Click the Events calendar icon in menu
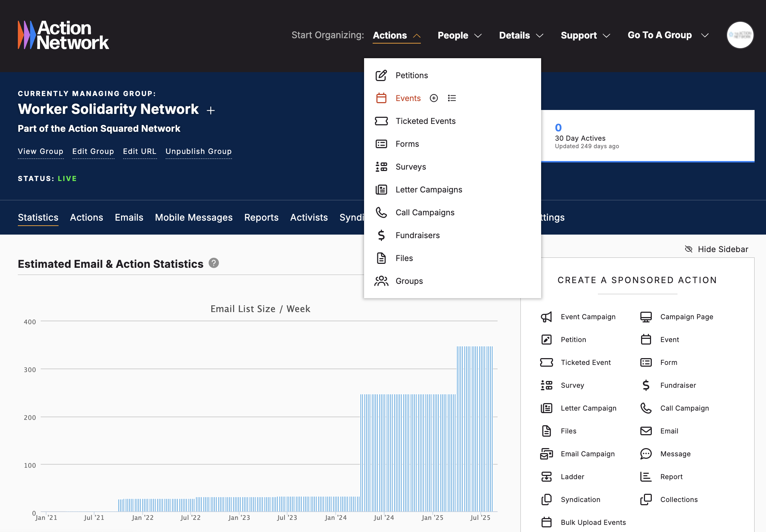Viewport: 766px width, 532px height. point(381,98)
